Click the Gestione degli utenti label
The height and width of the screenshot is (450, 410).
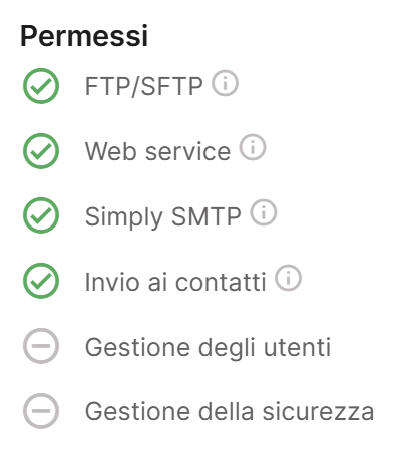pyautogui.click(x=208, y=348)
